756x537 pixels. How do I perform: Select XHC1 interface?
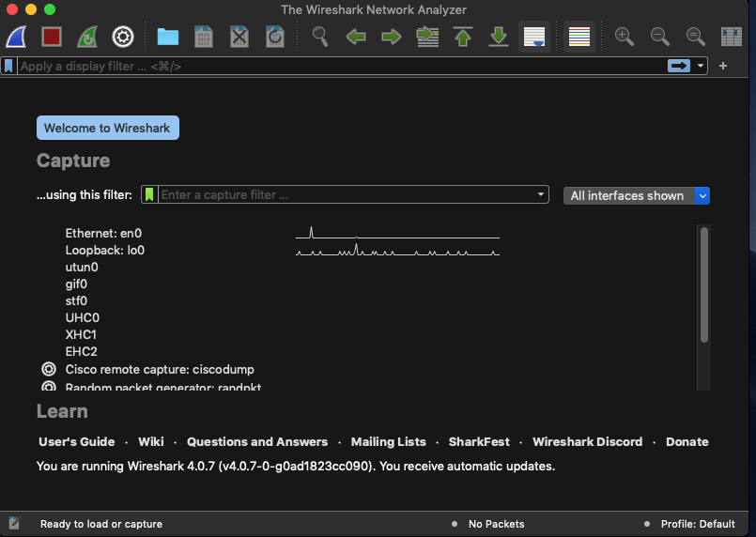coord(81,334)
